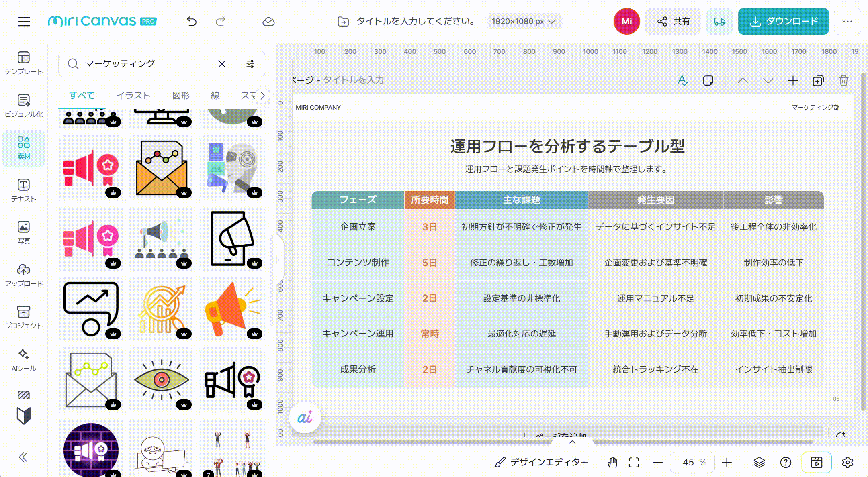This screenshot has height=477, width=868.
Task: Toggle fit-to-screen view icon
Action: pos(634,463)
